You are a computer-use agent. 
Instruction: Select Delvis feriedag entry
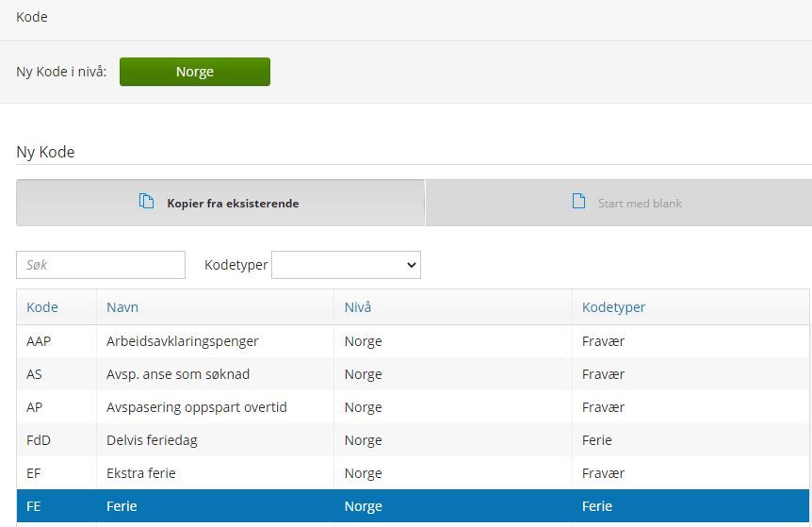coord(152,440)
